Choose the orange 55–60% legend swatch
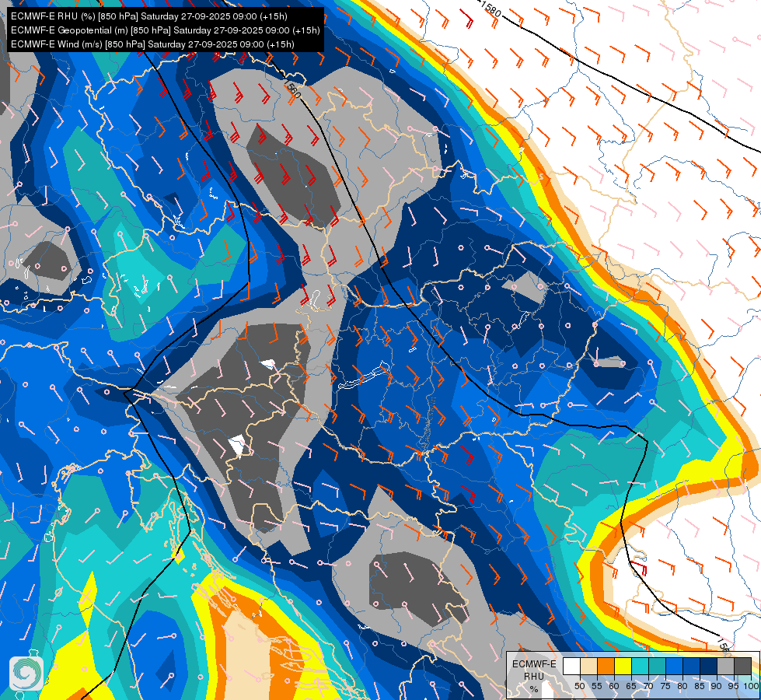The image size is (761, 700). tap(606, 666)
